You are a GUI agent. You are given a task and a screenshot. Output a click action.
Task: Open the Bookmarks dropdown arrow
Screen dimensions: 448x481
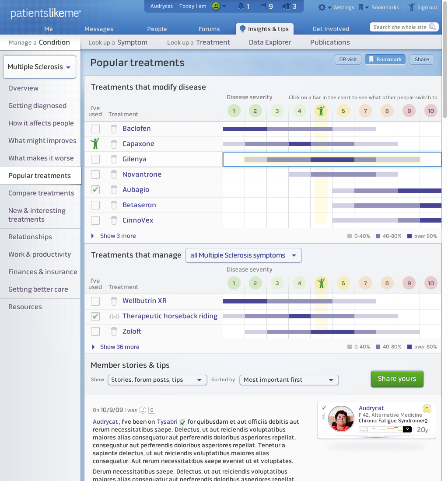pos(367,8)
